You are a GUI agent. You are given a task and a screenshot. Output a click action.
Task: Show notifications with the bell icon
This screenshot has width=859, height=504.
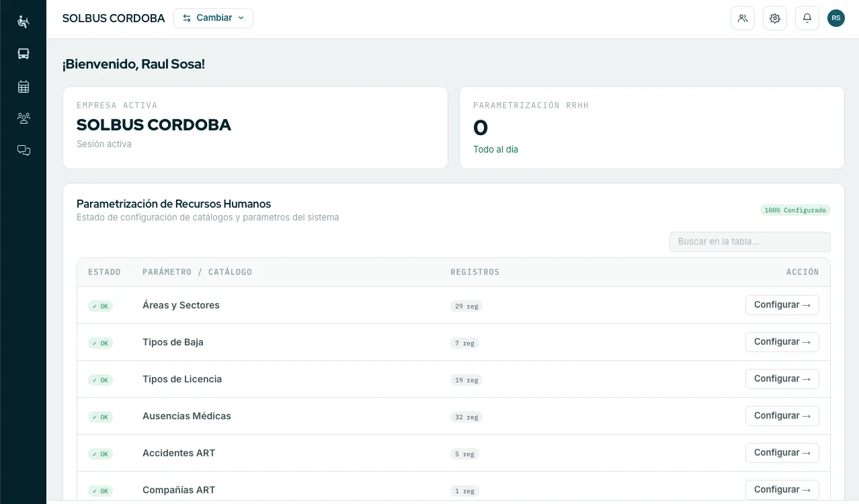pos(807,18)
